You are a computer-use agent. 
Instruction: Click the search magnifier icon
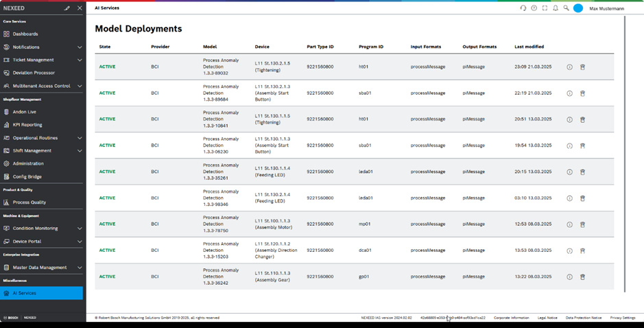pyautogui.click(x=566, y=8)
